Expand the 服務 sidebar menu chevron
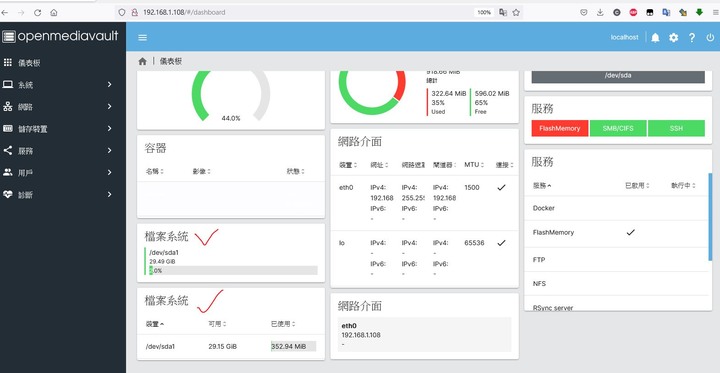The height and width of the screenshot is (373, 720). tap(109, 150)
